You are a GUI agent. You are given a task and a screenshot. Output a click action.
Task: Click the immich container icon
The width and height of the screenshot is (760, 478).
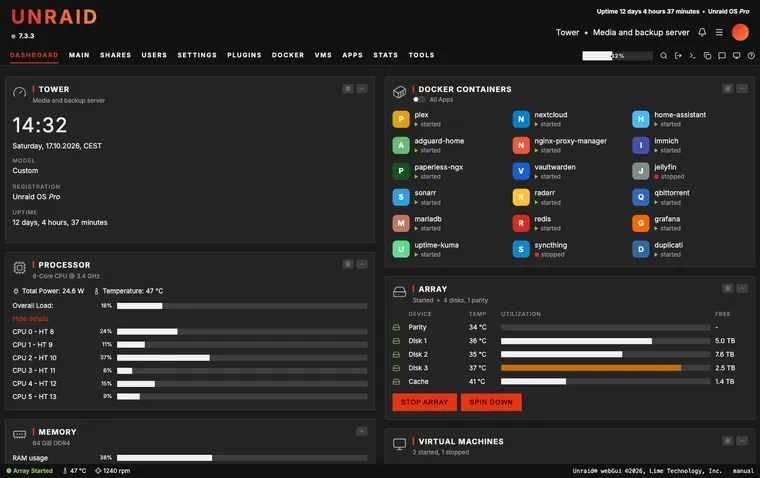pos(641,145)
